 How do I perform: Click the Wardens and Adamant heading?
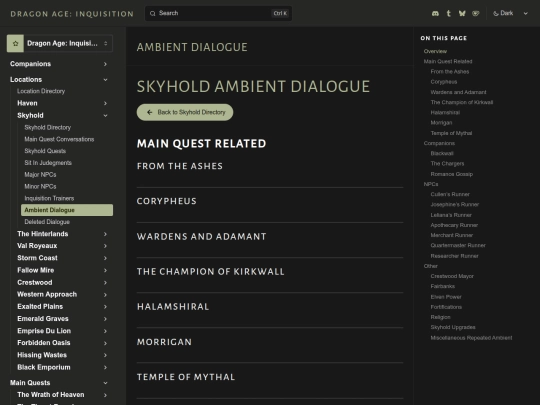pos(201,237)
